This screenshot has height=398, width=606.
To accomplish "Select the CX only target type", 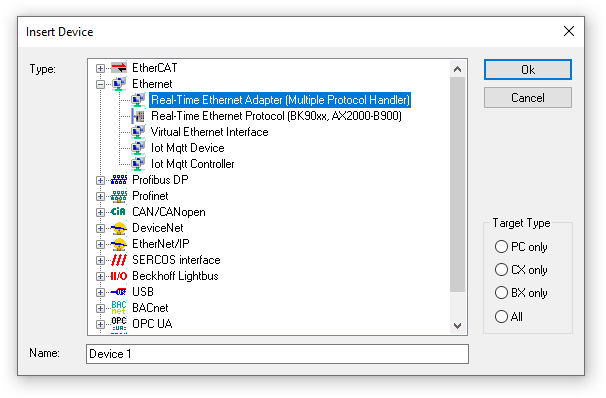I will point(501,269).
